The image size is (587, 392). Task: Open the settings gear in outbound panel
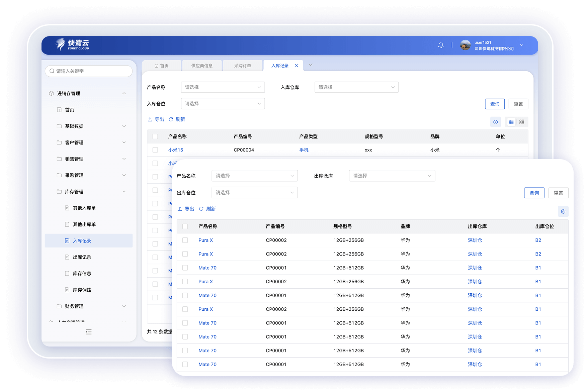[563, 211]
